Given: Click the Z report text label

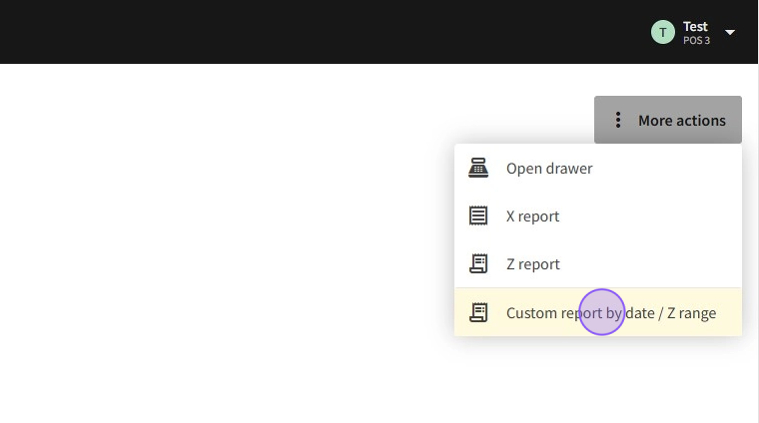Looking at the screenshot, I should click(532, 264).
